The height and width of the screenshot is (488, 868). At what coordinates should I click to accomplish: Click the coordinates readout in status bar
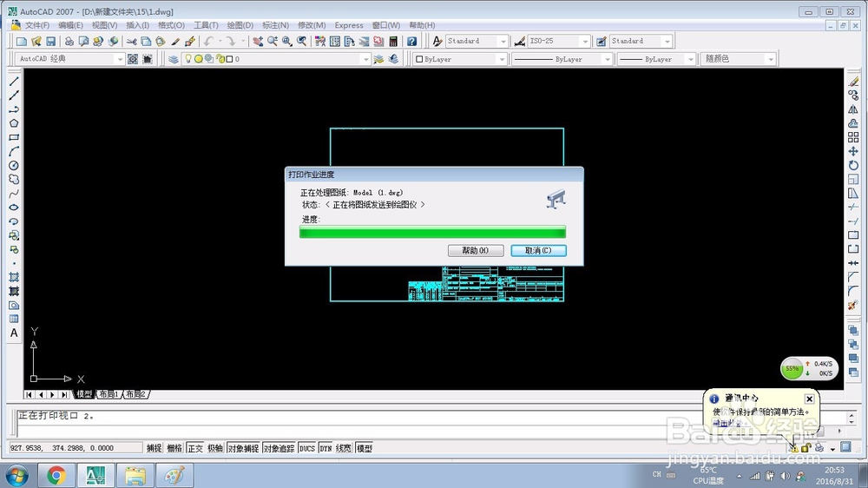pyautogui.click(x=76, y=448)
